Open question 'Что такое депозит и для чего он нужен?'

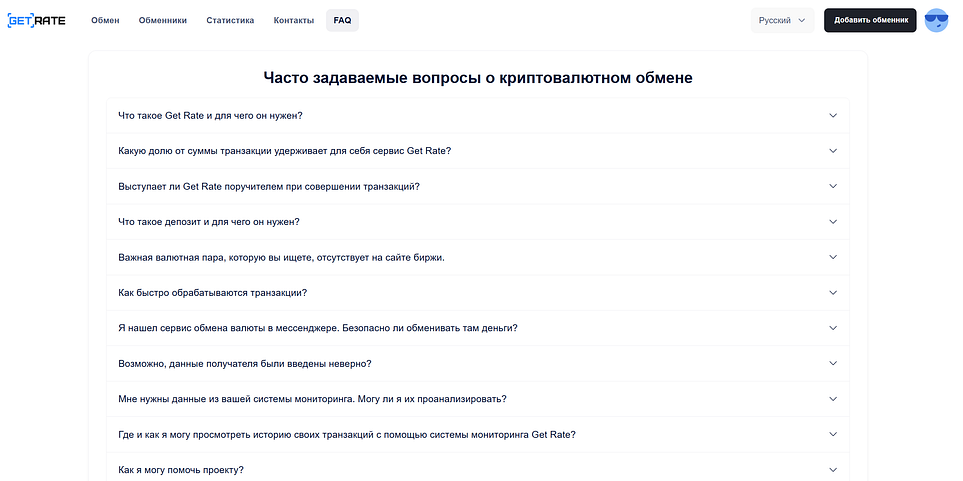click(209, 222)
